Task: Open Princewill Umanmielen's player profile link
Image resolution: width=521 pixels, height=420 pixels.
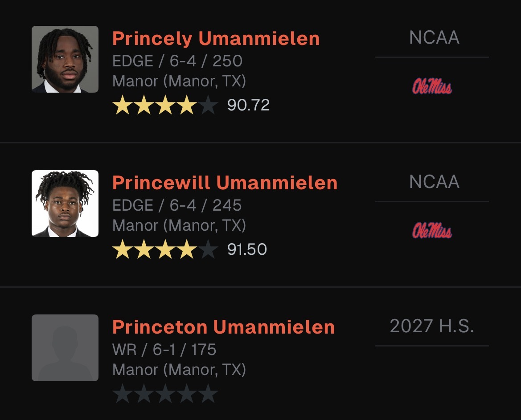Action: pos(225,183)
